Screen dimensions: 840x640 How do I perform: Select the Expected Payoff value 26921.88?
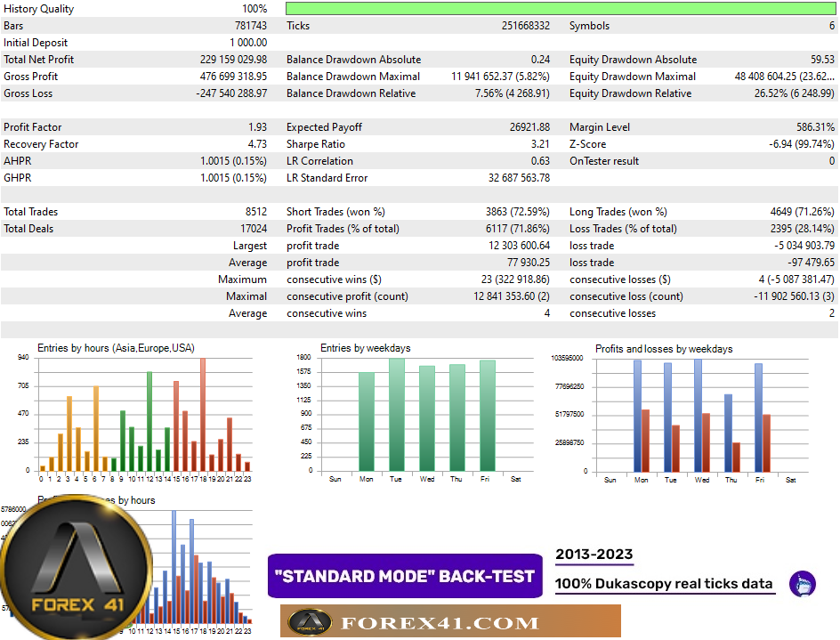point(529,127)
